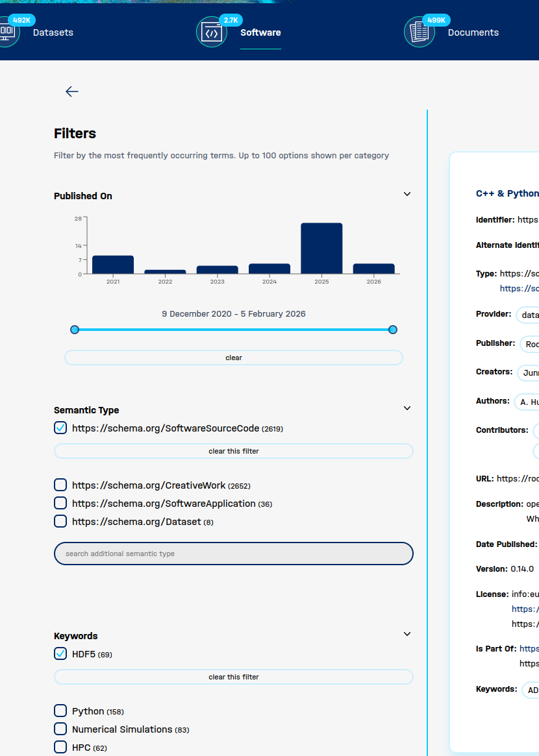
Task: Collapse the Keywords section
Action: point(407,633)
